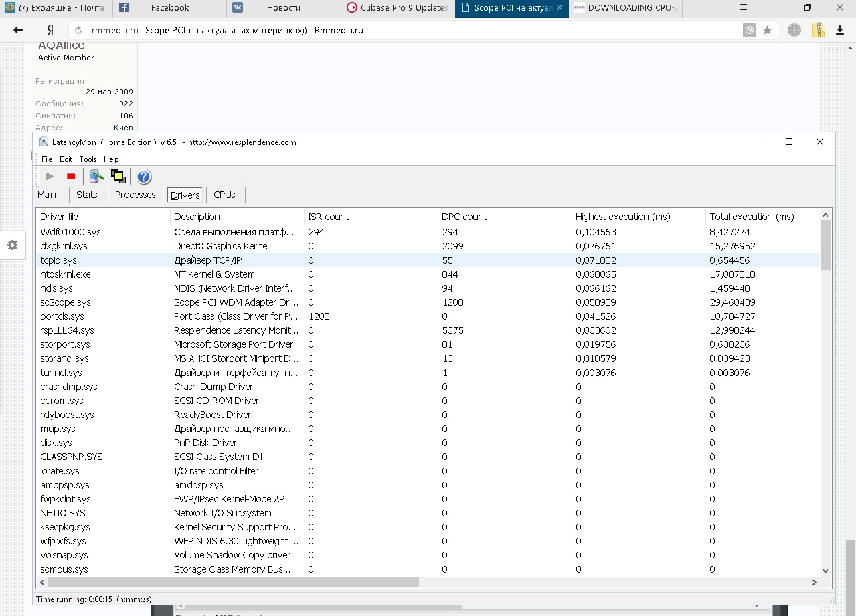Screen dimensions: 856x616
Task: Click the 'Active Member' forum user title
Action: (66, 58)
